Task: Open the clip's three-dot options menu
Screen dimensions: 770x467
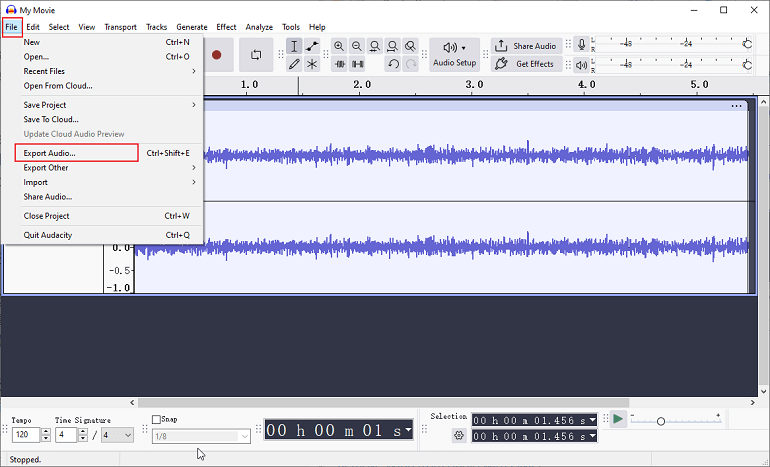Action: click(x=736, y=106)
